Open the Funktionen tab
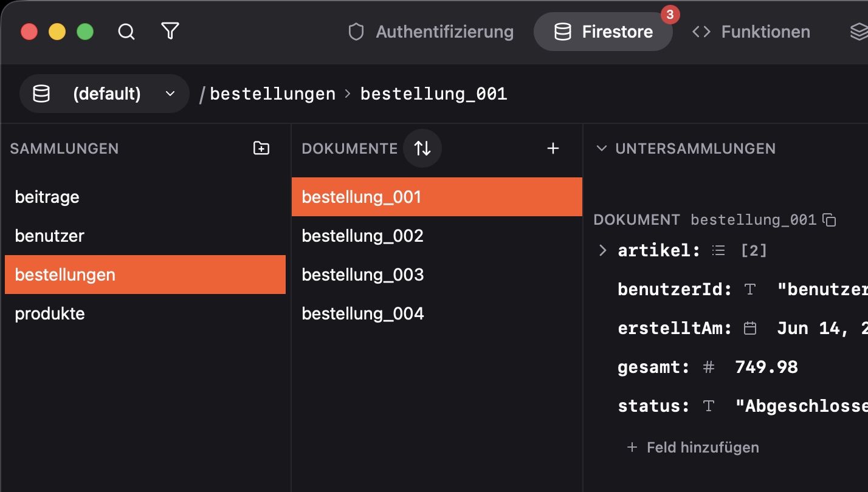Viewport: 868px width, 492px height. pos(751,32)
